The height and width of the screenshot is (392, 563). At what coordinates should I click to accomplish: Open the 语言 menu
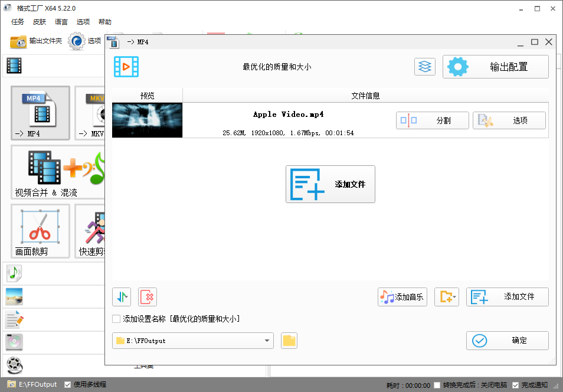tap(61, 22)
